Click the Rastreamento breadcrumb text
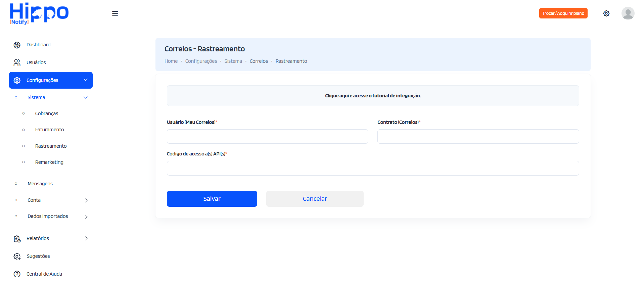The image size is (644, 282). [x=291, y=61]
